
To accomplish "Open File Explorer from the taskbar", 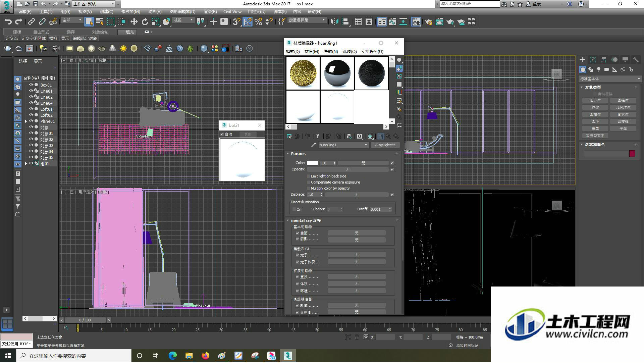I will [x=189, y=356].
